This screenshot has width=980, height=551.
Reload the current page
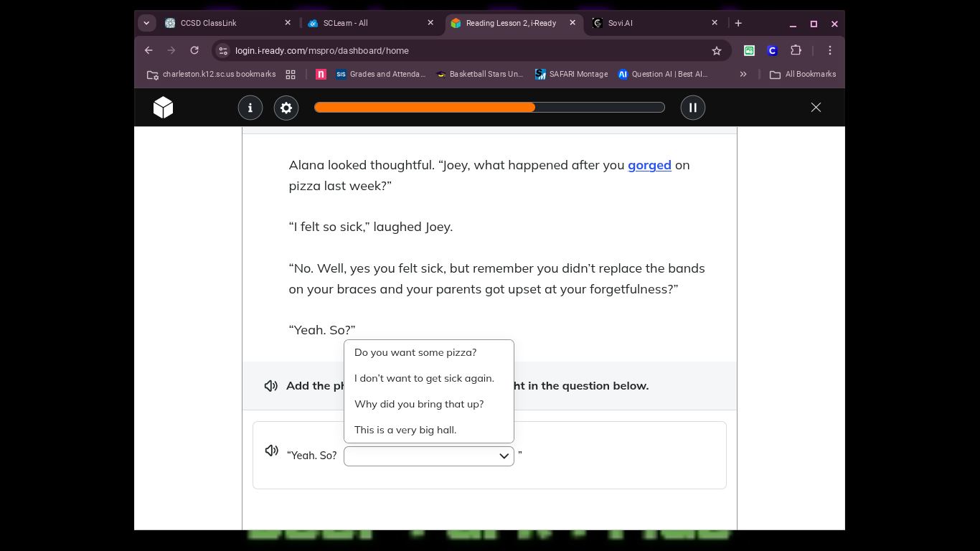[194, 50]
